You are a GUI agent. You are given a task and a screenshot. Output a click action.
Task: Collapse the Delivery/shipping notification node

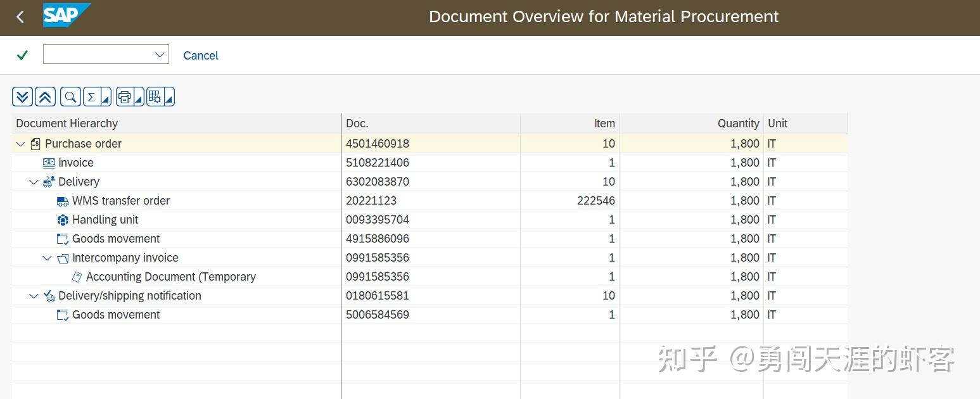[33, 296]
